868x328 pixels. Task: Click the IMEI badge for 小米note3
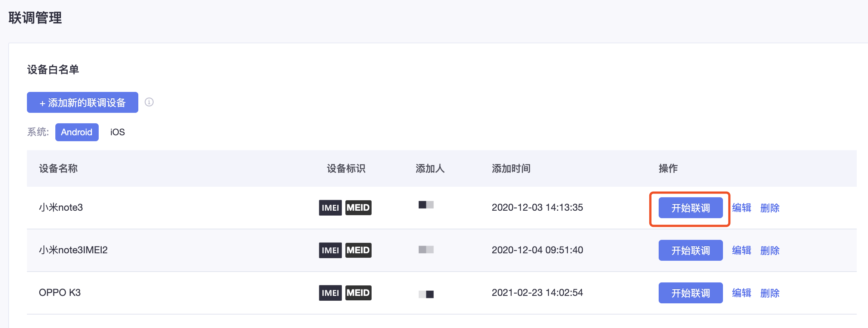[x=330, y=208]
